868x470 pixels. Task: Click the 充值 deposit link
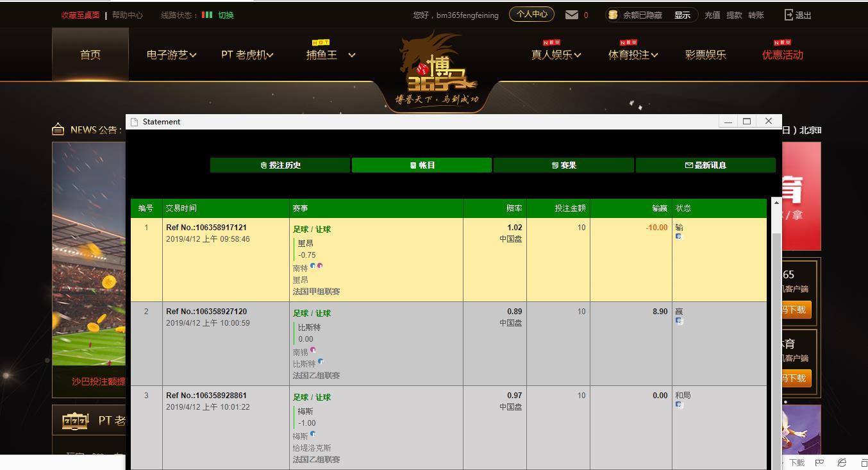click(712, 15)
